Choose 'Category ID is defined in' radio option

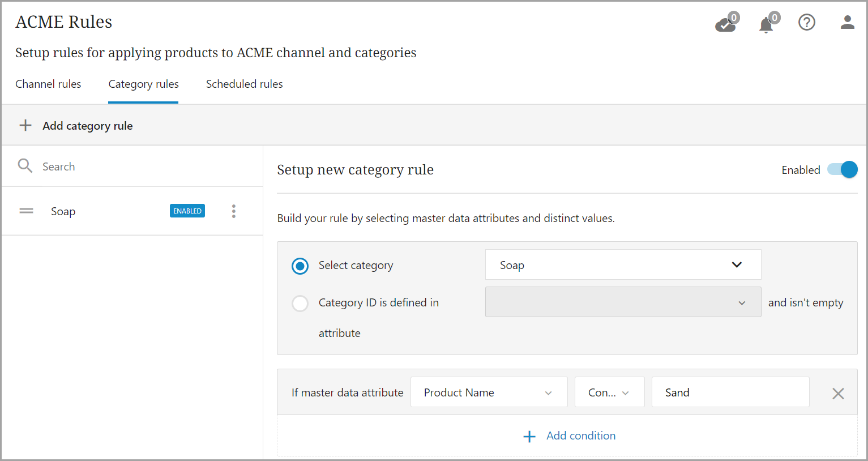(x=300, y=303)
